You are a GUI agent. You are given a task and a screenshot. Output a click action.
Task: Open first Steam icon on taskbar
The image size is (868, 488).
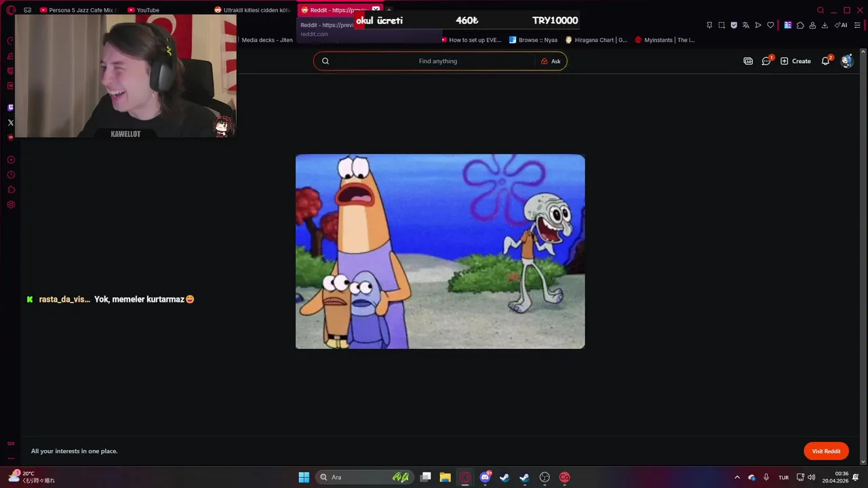pos(505,477)
